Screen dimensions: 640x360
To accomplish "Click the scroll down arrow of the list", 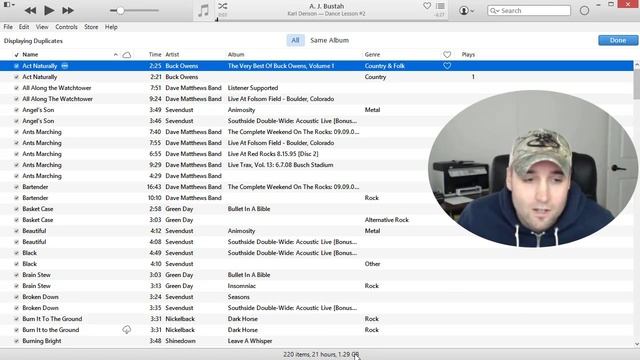I will (637, 344).
